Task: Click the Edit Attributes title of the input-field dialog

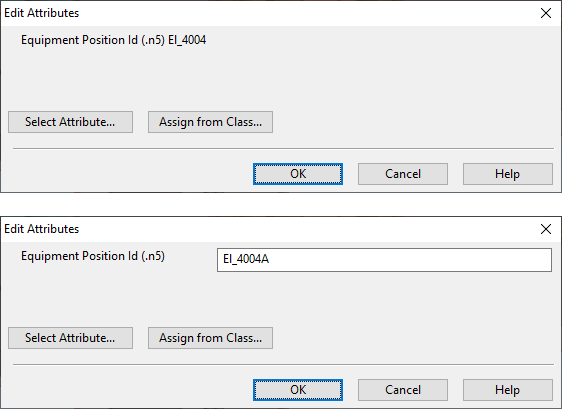Action: click(42, 229)
